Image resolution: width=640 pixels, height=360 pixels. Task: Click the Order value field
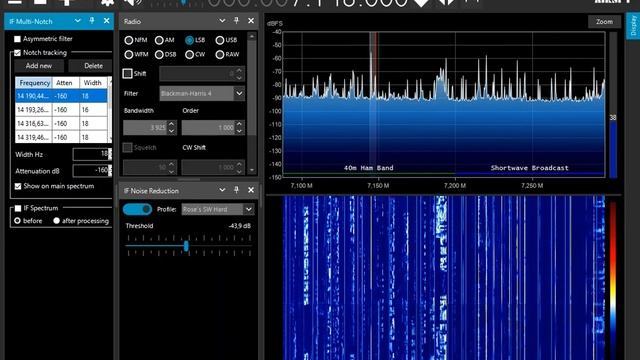[208, 128]
